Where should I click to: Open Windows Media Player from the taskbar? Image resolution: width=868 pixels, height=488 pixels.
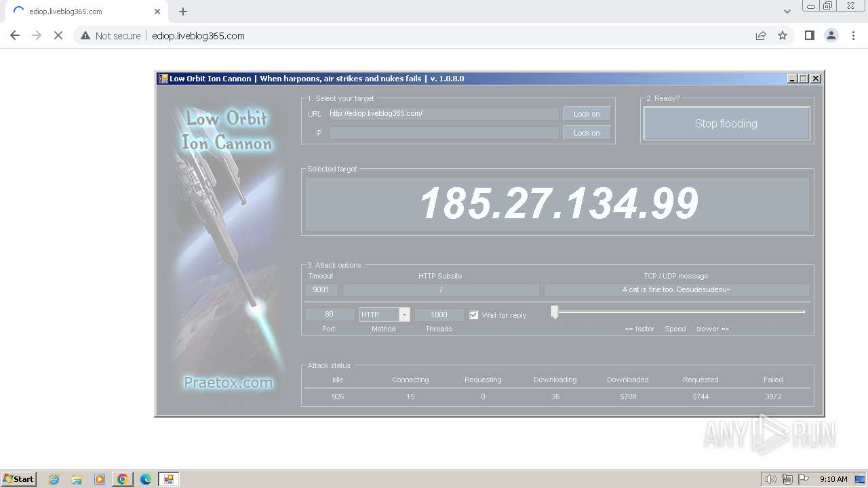click(100, 479)
